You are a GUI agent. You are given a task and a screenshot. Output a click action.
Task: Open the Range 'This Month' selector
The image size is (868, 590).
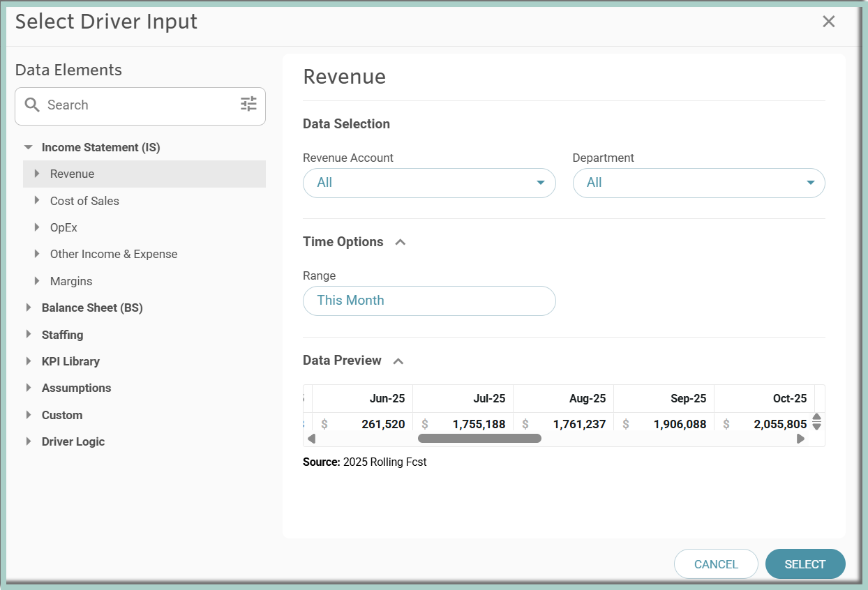point(429,301)
